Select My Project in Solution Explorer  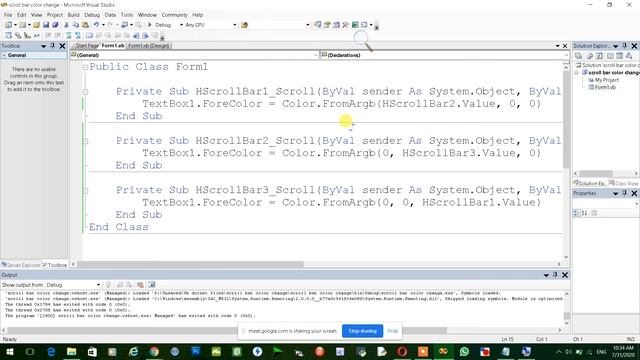point(606,80)
